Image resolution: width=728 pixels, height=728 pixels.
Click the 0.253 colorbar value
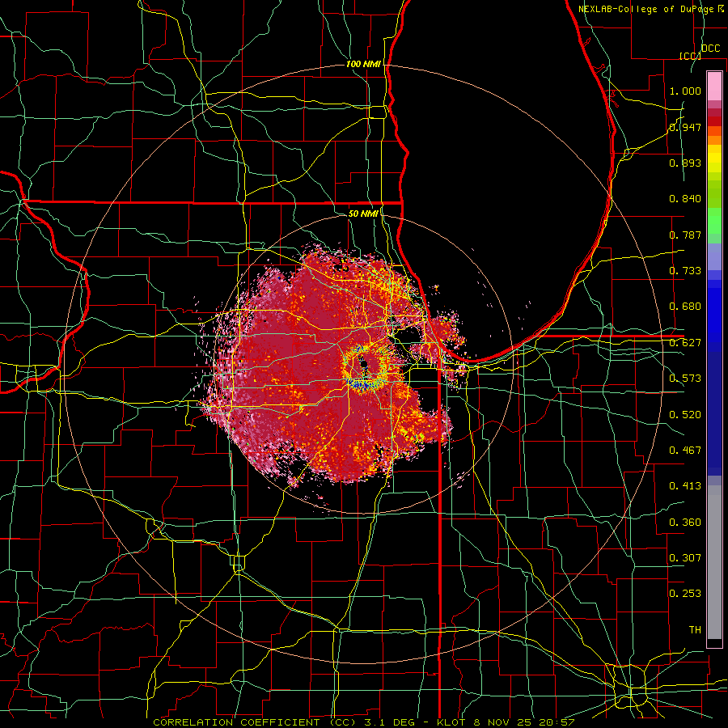pyautogui.click(x=685, y=594)
